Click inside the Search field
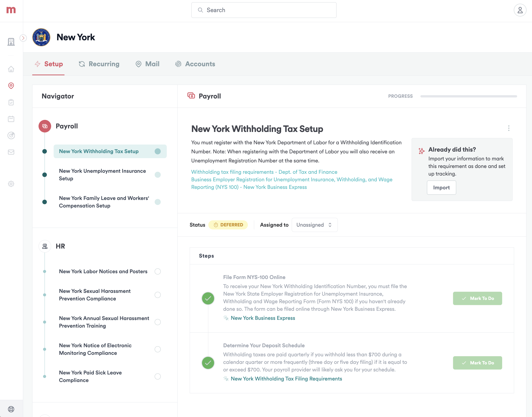Screen dimensions: 532x417 click(x=264, y=10)
